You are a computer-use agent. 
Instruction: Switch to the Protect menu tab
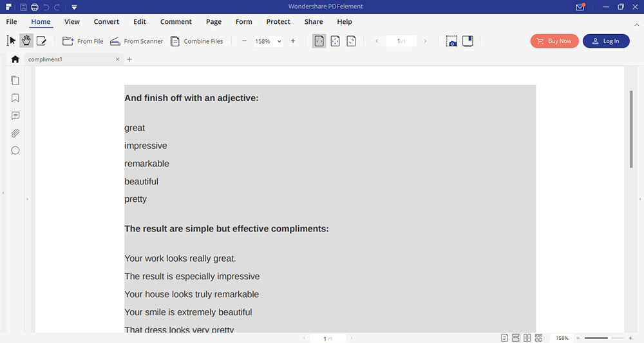[278, 21]
